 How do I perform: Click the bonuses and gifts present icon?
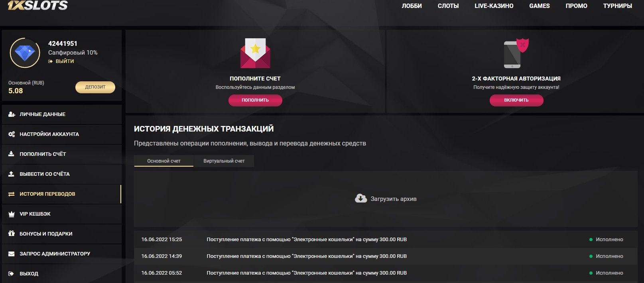12,234
